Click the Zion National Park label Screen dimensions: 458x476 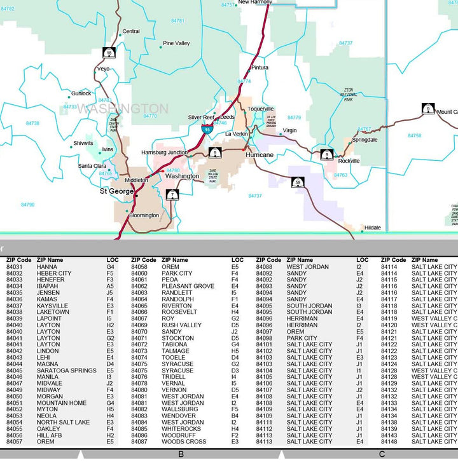click(x=349, y=95)
